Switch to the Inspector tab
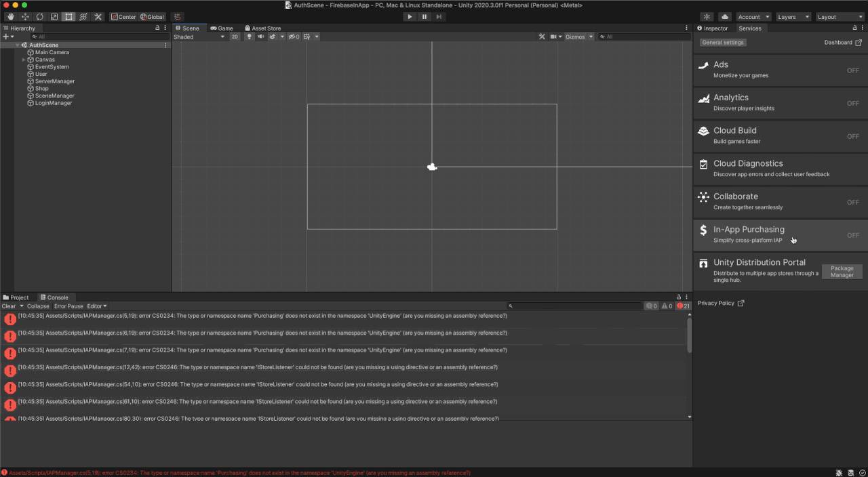This screenshot has height=477, width=868. [713, 28]
